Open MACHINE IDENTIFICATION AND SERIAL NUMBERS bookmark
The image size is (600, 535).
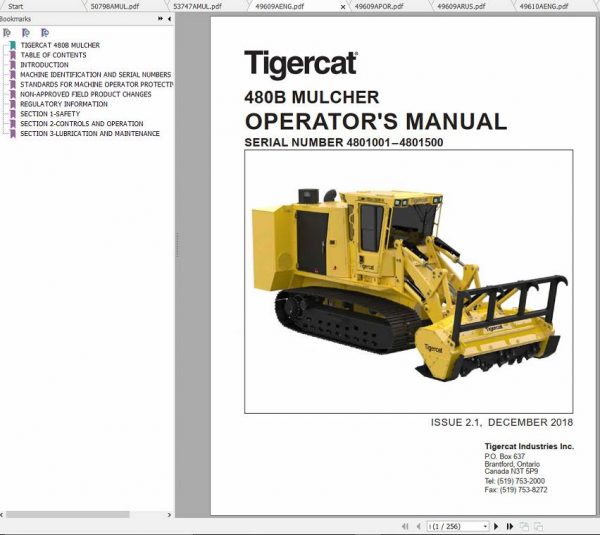[96, 75]
